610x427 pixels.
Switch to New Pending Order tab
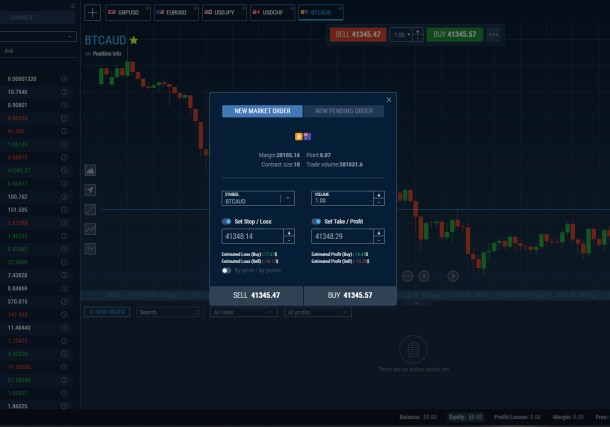click(343, 111)
